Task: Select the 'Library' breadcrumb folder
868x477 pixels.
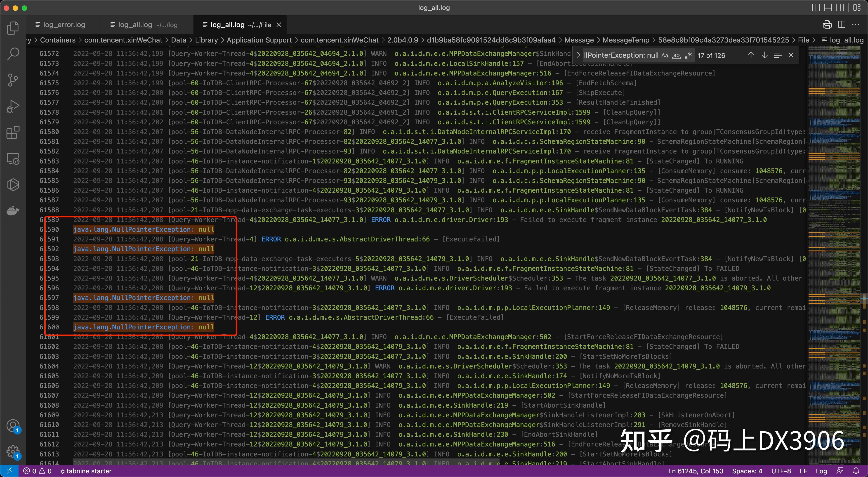Action: [206, 40]
